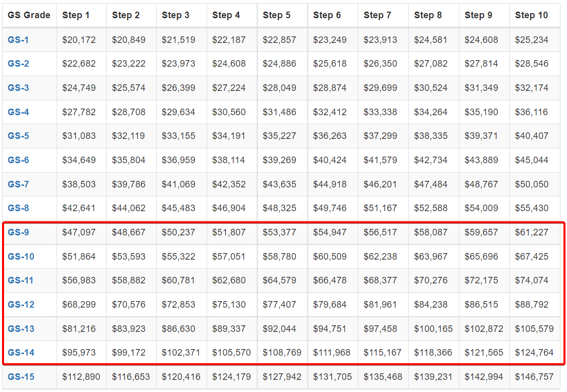Viewport: 567px width, 392px height.
Task: Click the GS Grade column header
Action: [29, 15]
